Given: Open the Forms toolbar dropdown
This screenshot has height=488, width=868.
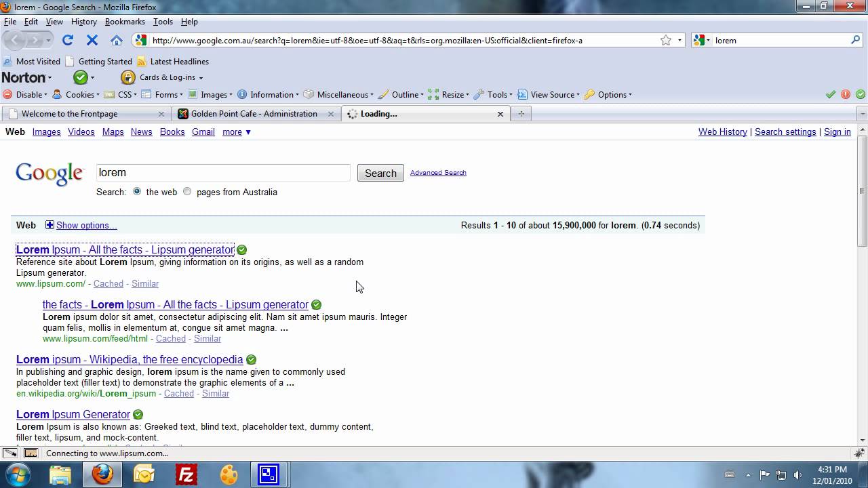Looking at the screenshot, I should [x=163, y=95].
